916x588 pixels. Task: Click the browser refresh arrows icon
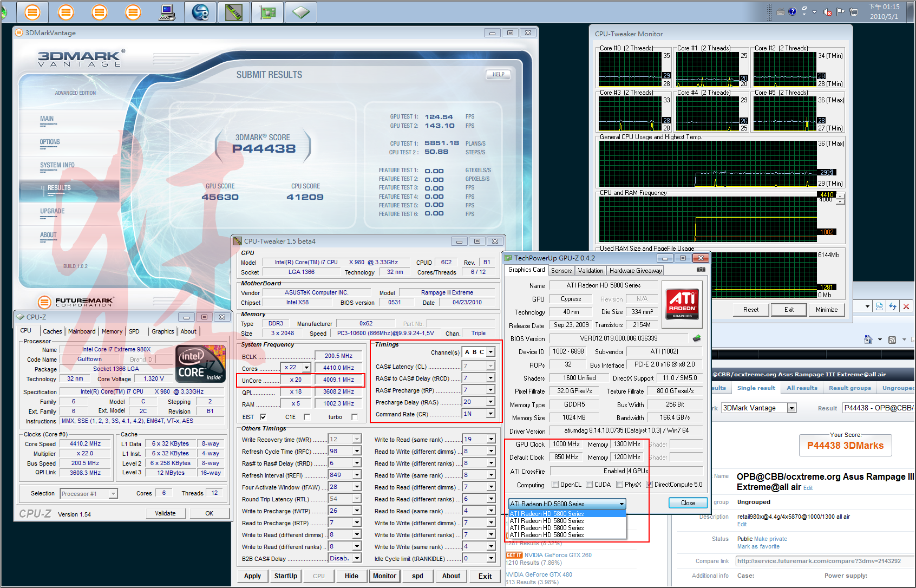point(893,306)
